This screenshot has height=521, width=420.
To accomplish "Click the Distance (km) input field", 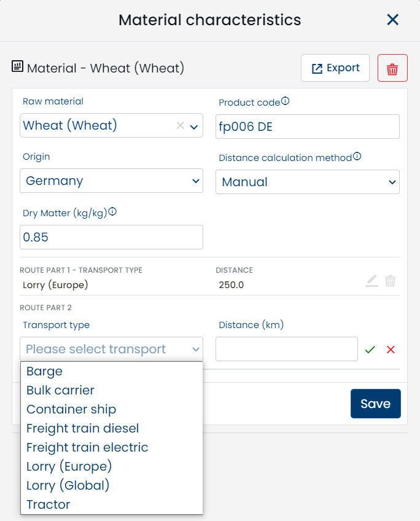I will point(286,349).
